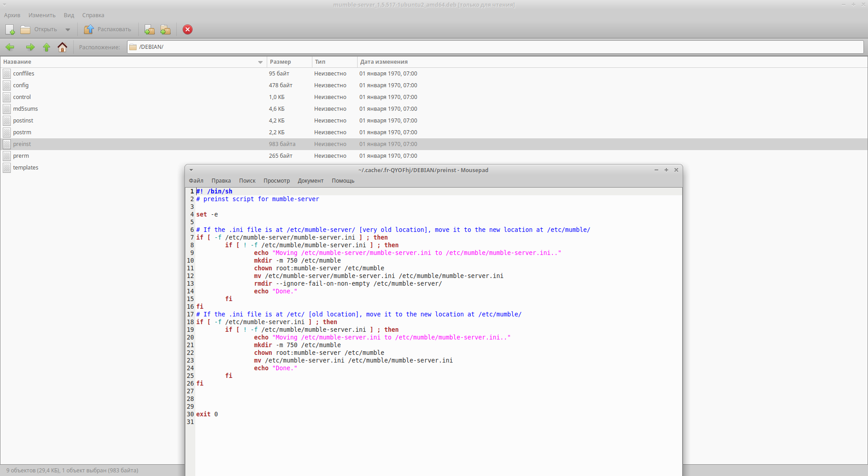Screen dimensions: 868x476
Task: Click the add folder to archive icon
Action: click(165, 30)
